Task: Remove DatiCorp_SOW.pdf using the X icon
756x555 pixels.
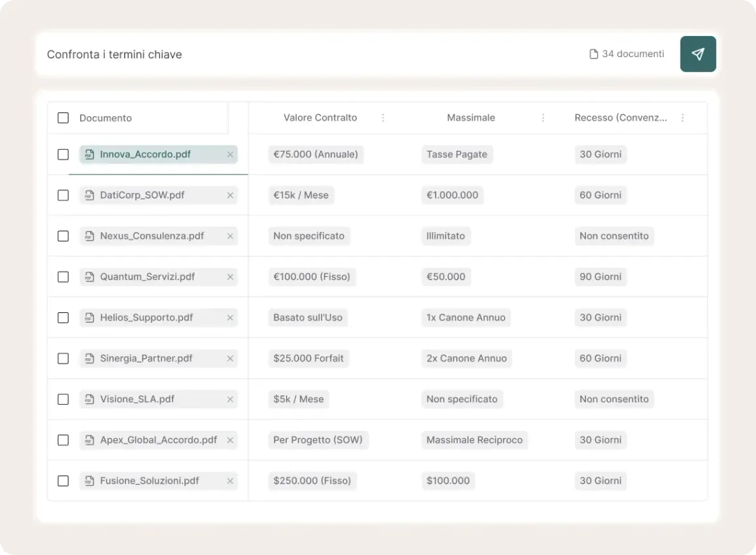Action: pos(230,195)
